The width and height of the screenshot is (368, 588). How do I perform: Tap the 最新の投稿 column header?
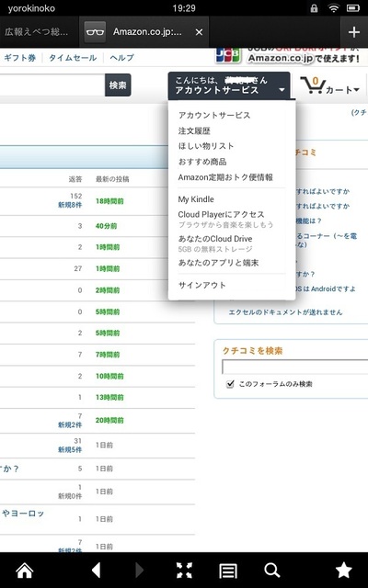click(x=112, y=179)
